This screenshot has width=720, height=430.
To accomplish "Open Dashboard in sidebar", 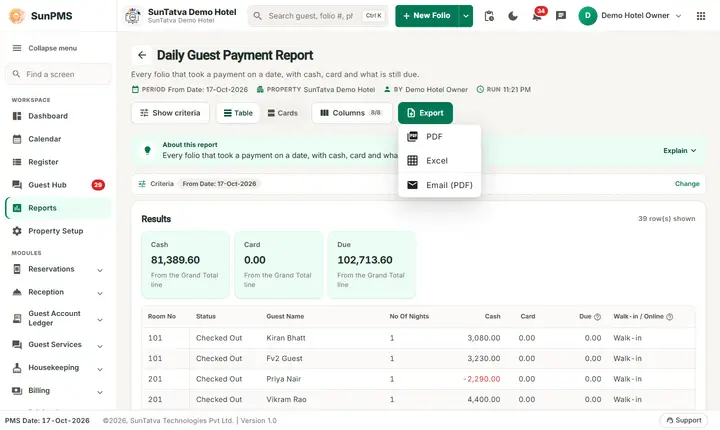I will click(x=58, y=116).
